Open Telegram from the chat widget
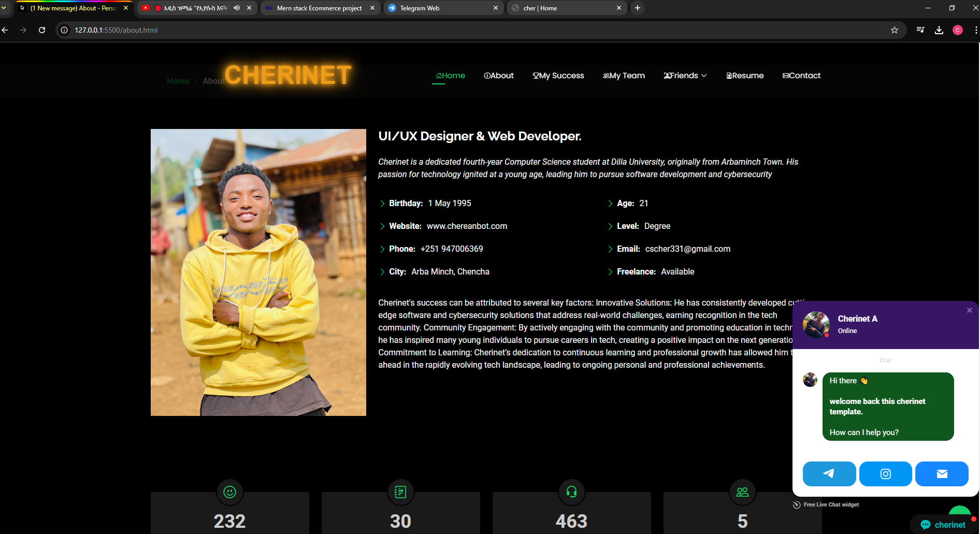 (829, 473)
